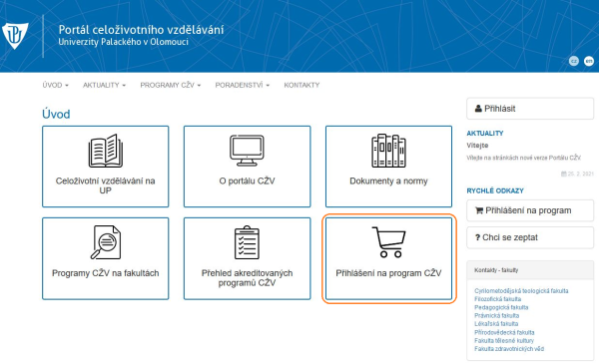This screenshot has height=364, width=599.
Task: Click the Palacký University shield logo
Action: [15, 36]
